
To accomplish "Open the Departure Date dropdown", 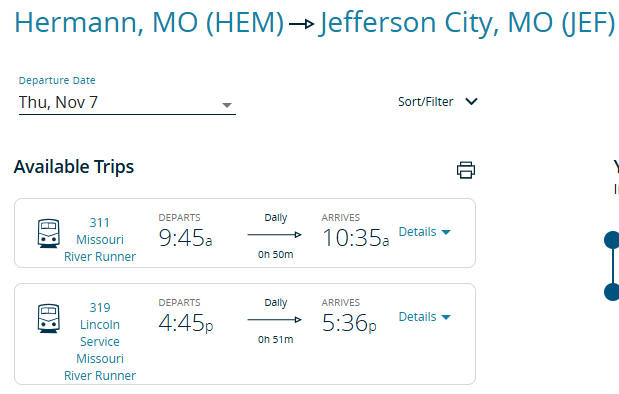I will coord(227,105).
